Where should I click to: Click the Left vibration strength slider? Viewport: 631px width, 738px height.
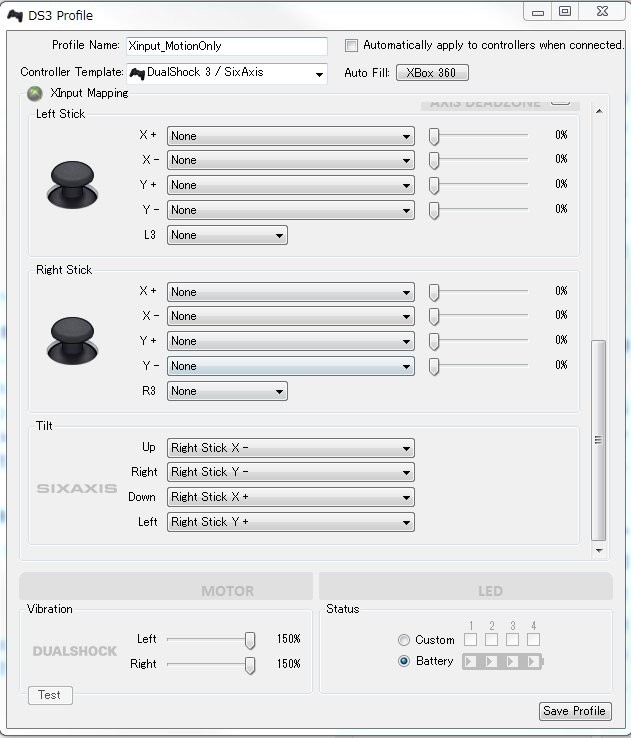pyautogui.click(x=250, y=640)
